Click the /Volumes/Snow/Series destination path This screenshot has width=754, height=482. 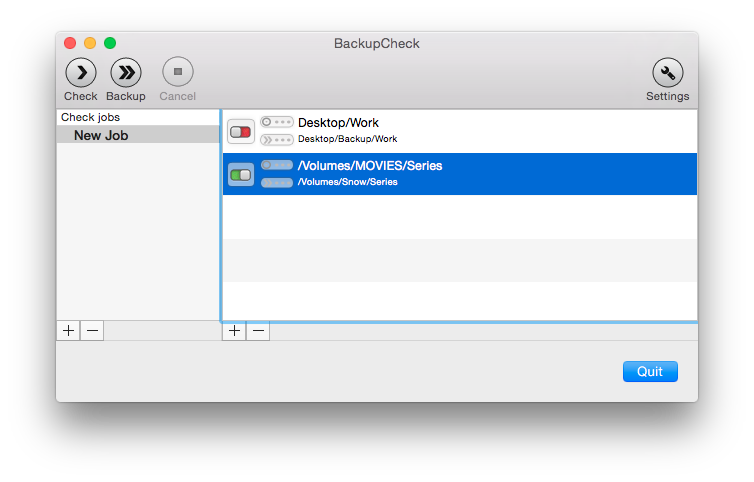pyautogui.click(x=347, y=182)
